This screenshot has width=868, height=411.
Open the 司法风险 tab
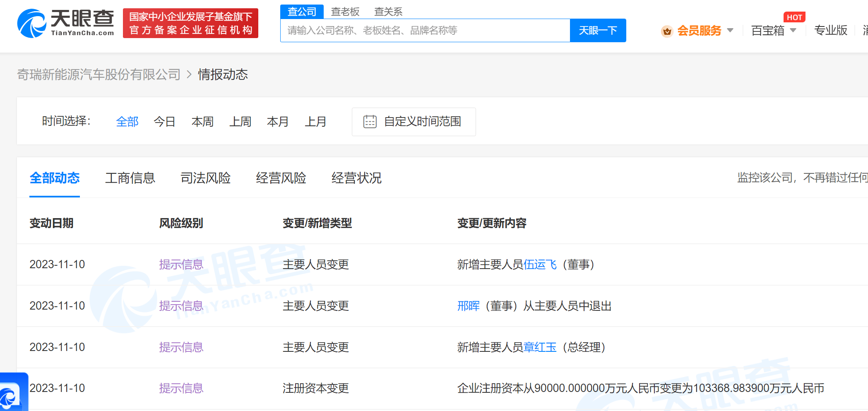[x=205, y=178]
